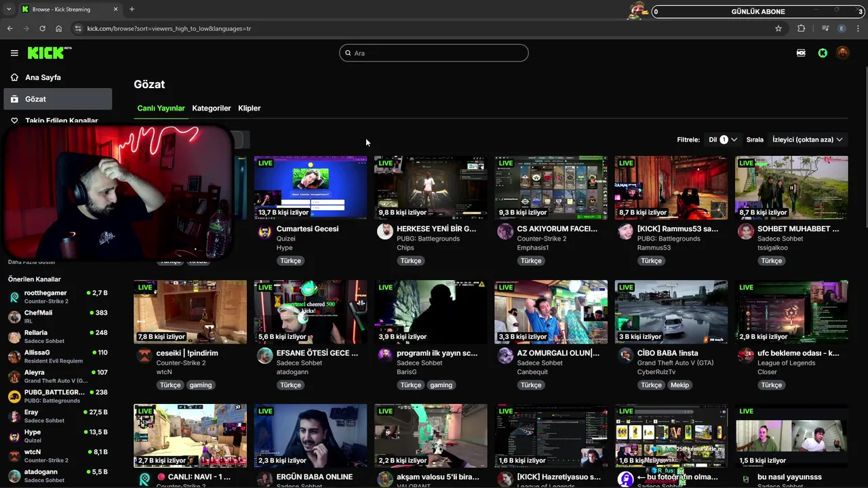Switch to Klipler tab

249,108
